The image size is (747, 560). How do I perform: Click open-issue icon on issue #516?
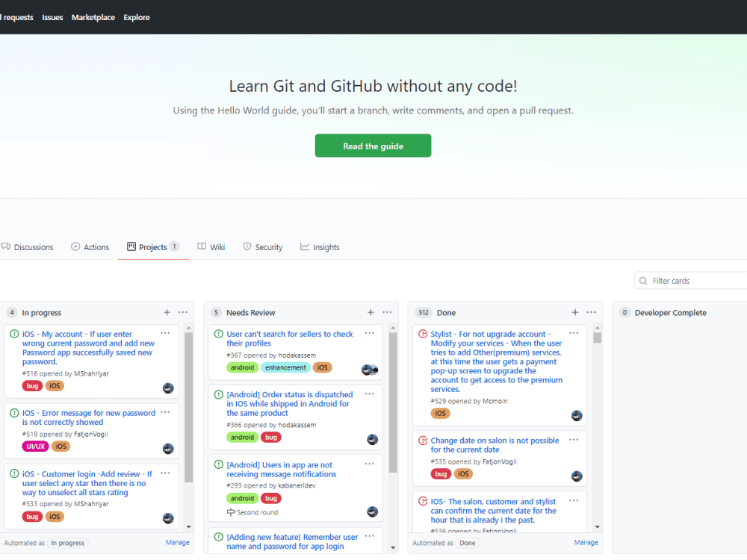click(x=14, y=334)
